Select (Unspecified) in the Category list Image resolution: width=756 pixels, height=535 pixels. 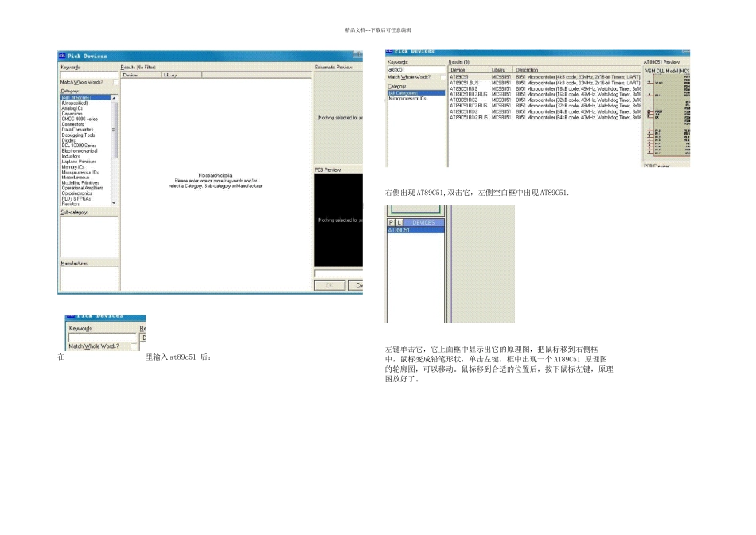[85, 103]
